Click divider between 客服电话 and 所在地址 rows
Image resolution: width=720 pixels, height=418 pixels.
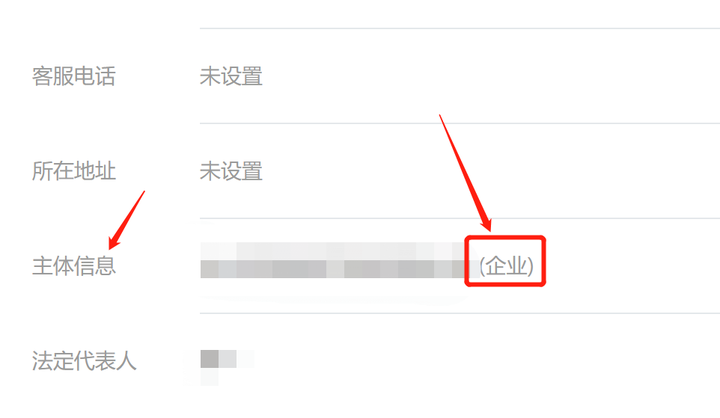click(460, 124)
